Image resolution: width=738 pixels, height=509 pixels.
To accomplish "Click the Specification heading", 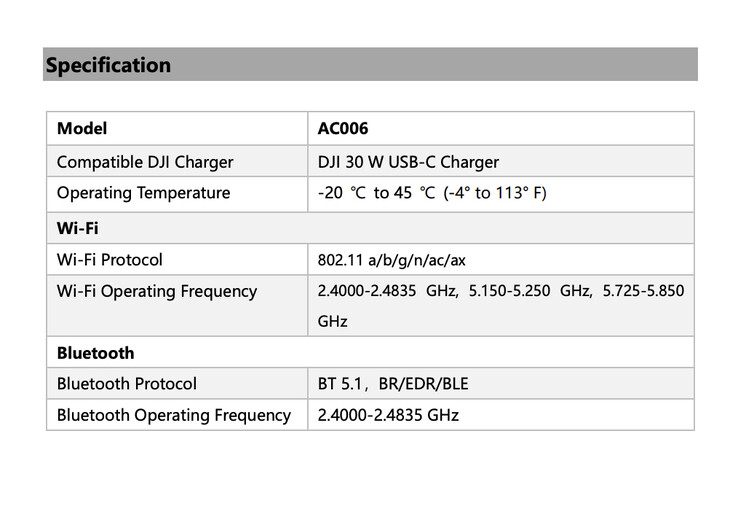I will [108, 66].
